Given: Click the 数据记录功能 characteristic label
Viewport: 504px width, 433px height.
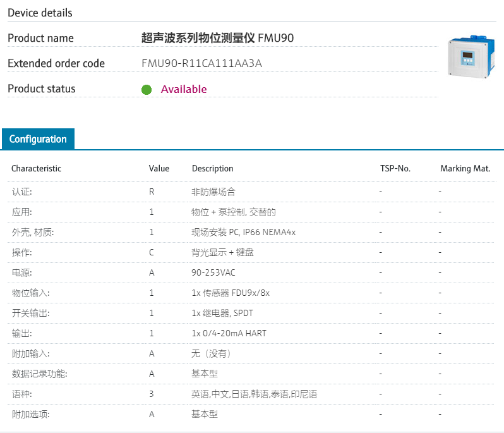Looking at the screenshot, I should (39, 374).
